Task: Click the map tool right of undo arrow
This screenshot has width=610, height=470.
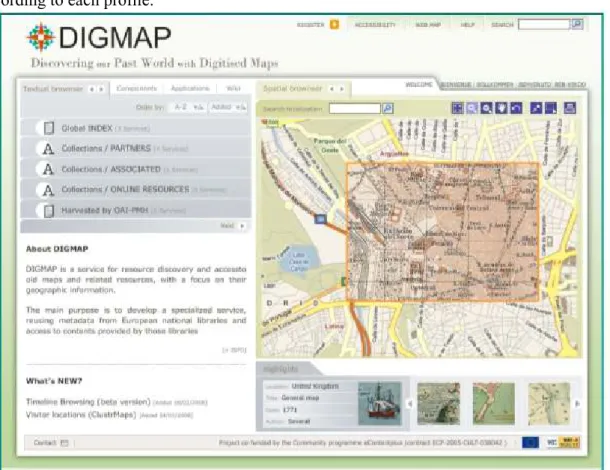Action: [536, 108]
